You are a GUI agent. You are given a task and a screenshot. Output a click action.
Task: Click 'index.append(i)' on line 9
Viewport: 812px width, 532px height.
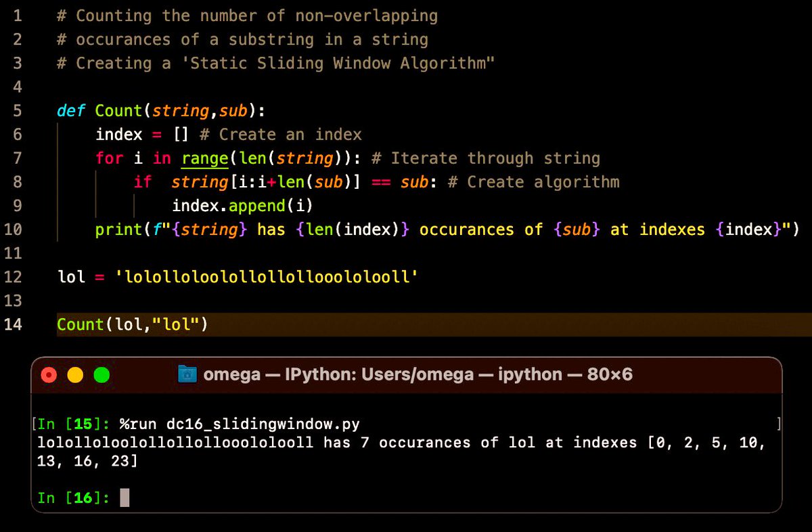242,206
